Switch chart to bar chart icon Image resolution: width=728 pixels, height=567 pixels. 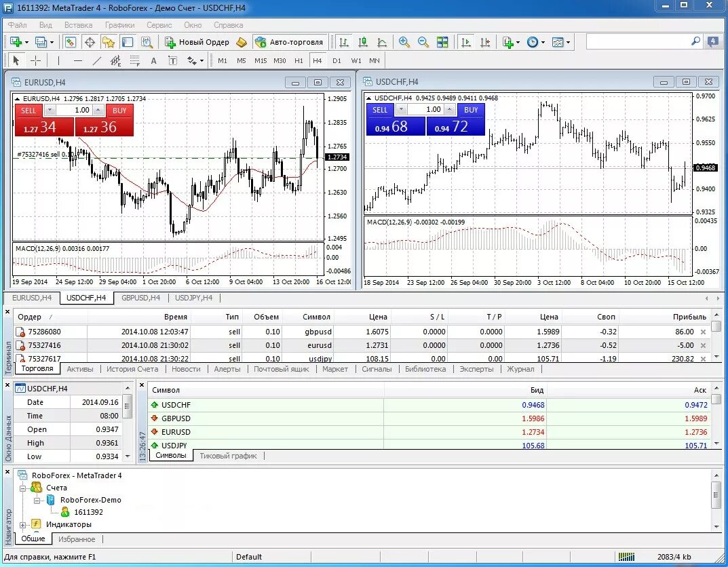tap(343, 42)
